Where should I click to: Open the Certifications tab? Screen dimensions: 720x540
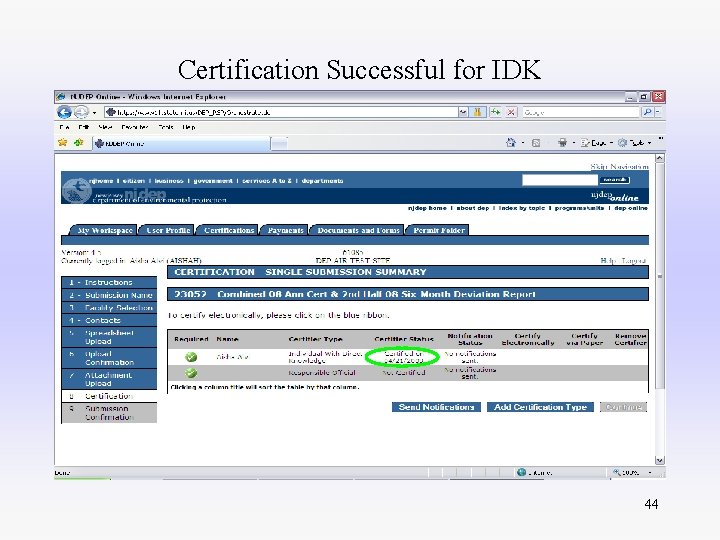click(229, 230)
